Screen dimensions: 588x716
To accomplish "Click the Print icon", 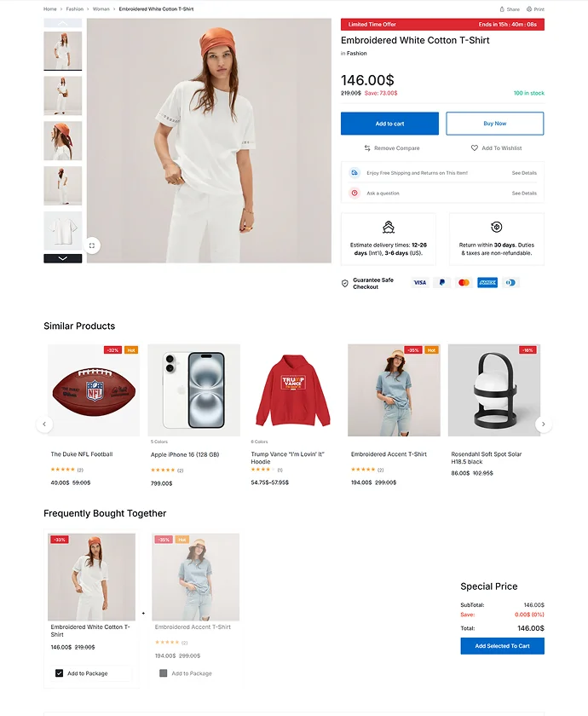I will (529, 9).
